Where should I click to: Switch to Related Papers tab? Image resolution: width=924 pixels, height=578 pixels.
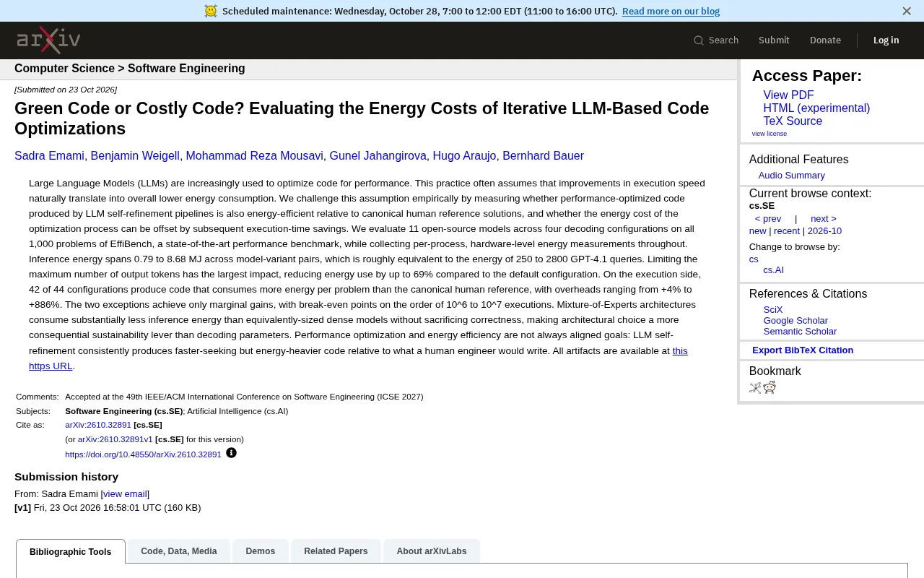pos(336,551)
